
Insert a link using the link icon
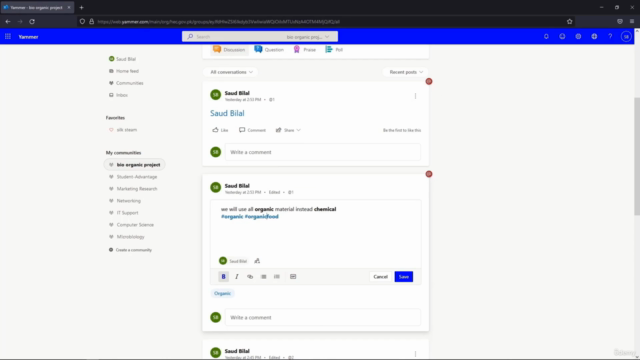click(250, 277)
